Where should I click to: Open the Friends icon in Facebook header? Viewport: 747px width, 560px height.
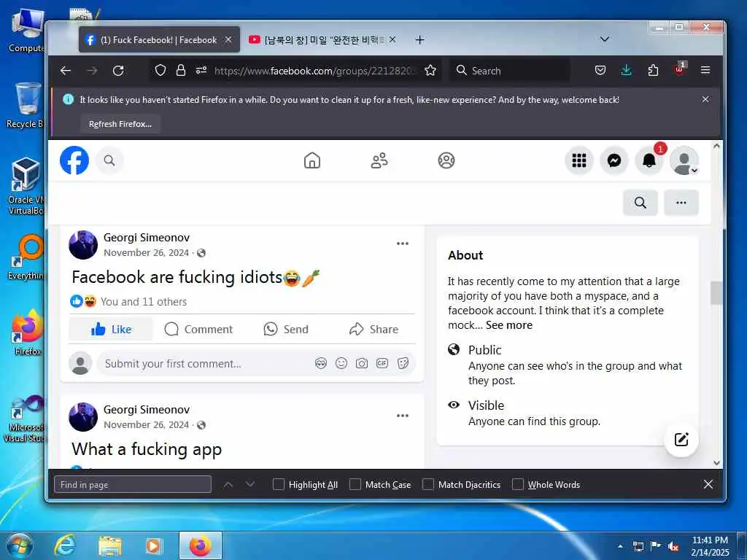click(x=379, y=160)
